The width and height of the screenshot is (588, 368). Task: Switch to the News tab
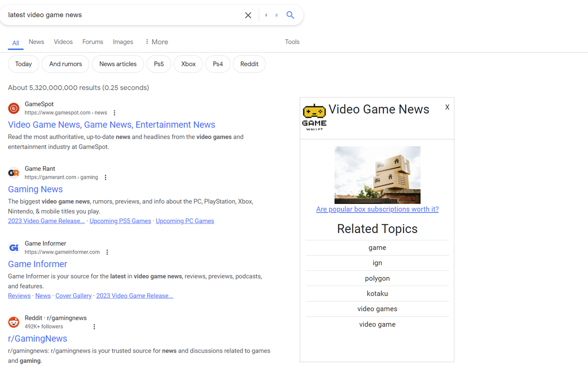tap(36, 42)
